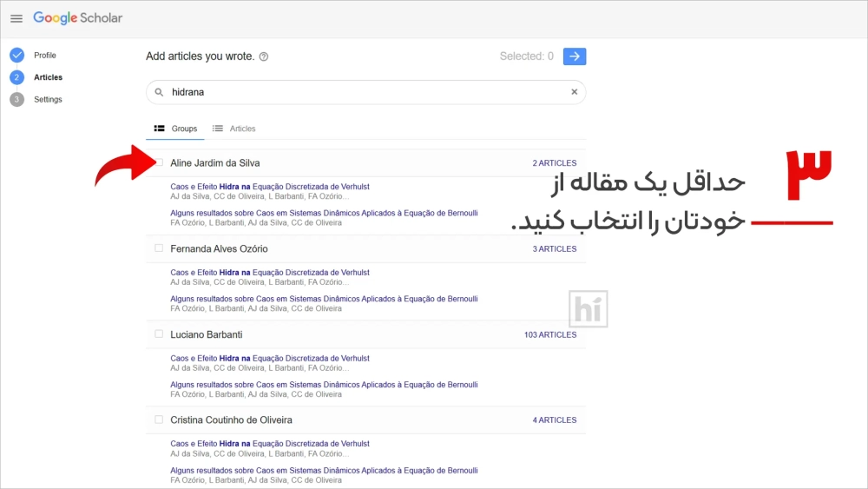868x489 pixels.
Task: Open Alguns resultados sobre Caos under Luciano
Action: tap(324, 384)
